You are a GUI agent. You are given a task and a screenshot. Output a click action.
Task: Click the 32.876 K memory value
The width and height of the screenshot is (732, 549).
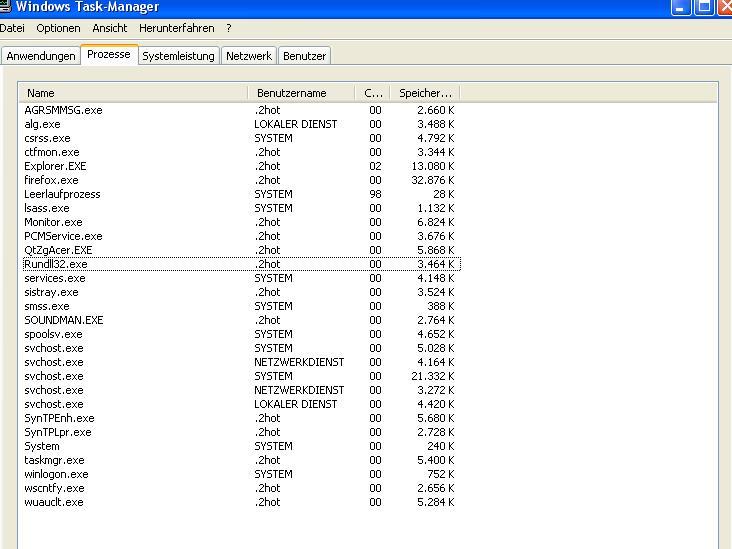tap(433, 180)
